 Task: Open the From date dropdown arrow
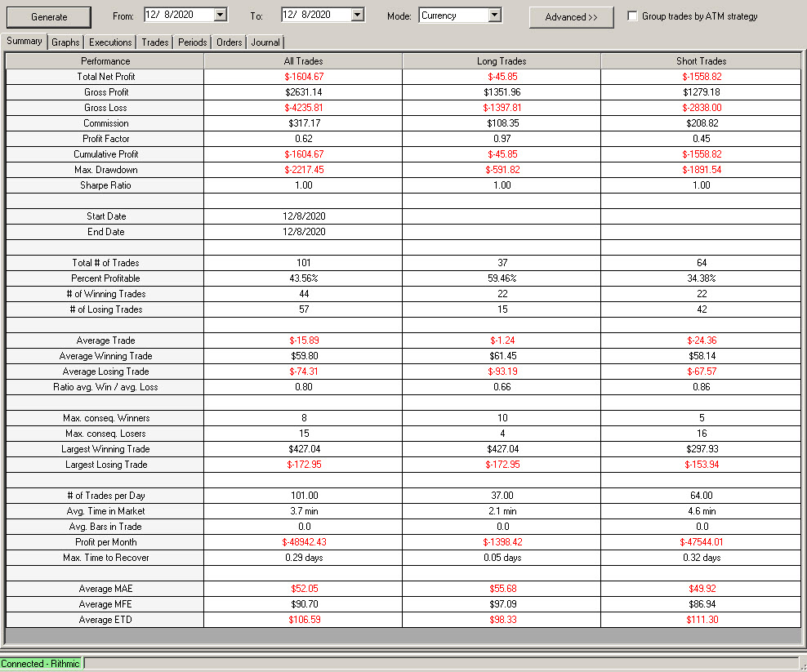221,15
